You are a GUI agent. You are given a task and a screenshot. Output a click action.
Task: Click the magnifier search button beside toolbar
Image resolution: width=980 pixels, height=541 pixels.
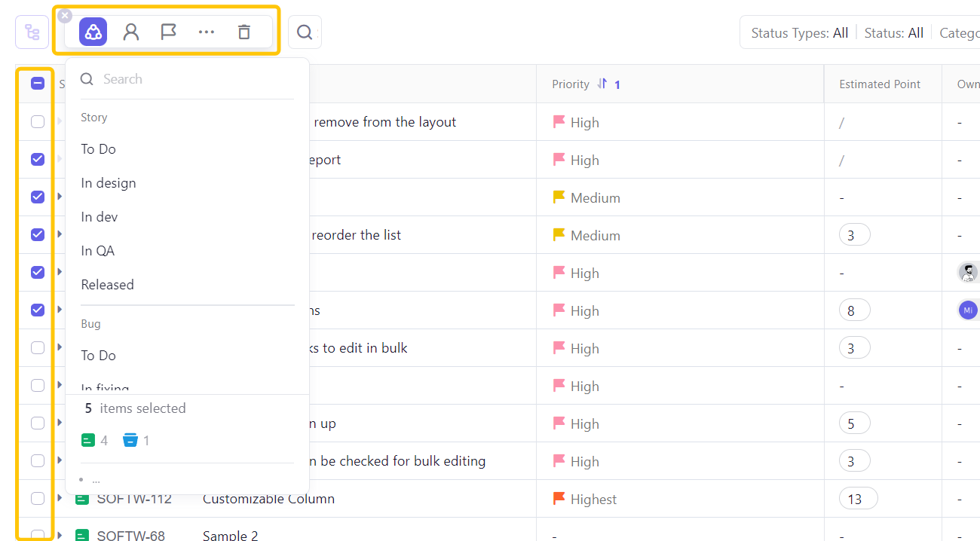click(305, 32)
